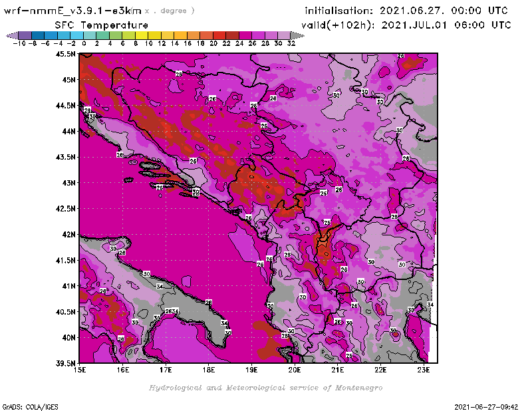Click the legend value label 0
This screenshot has height=411, width=532.
coord(84,43)
